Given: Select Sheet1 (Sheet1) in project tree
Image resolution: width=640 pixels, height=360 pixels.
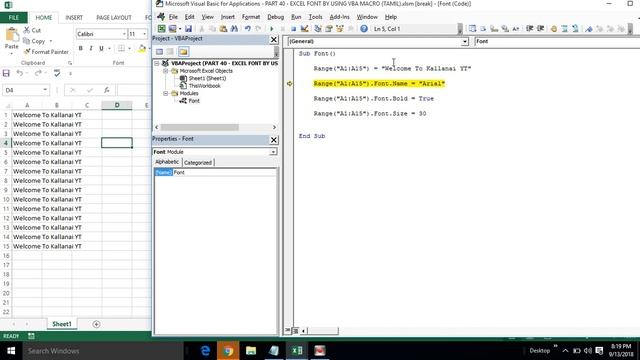Looking at the screenshot, I should click(207, 78).
